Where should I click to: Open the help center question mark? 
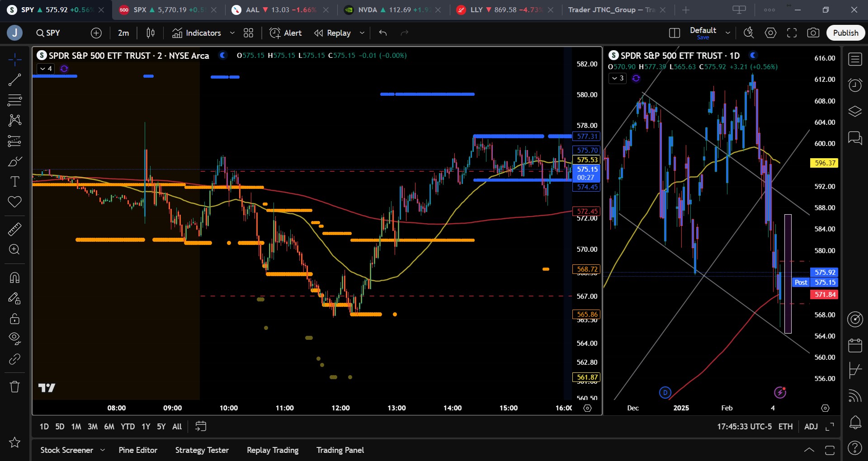coord(855,448)
